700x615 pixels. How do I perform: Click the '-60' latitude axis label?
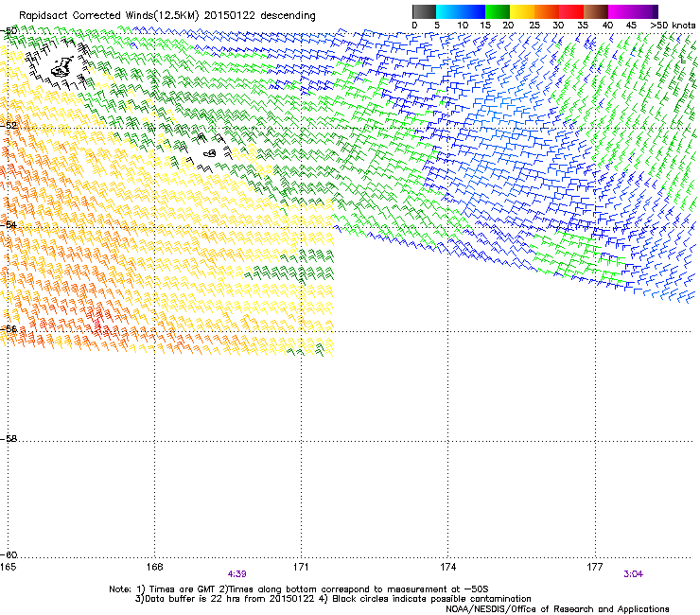(x=9, y=555)
